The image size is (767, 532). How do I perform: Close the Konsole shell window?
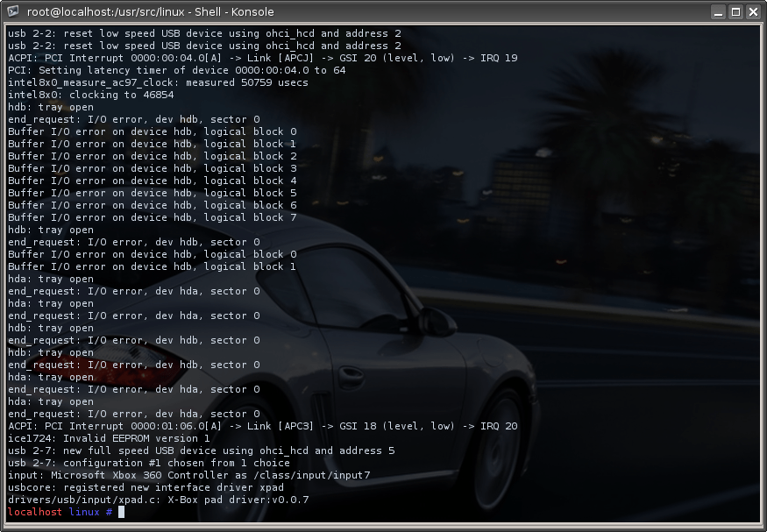(753, 11)
